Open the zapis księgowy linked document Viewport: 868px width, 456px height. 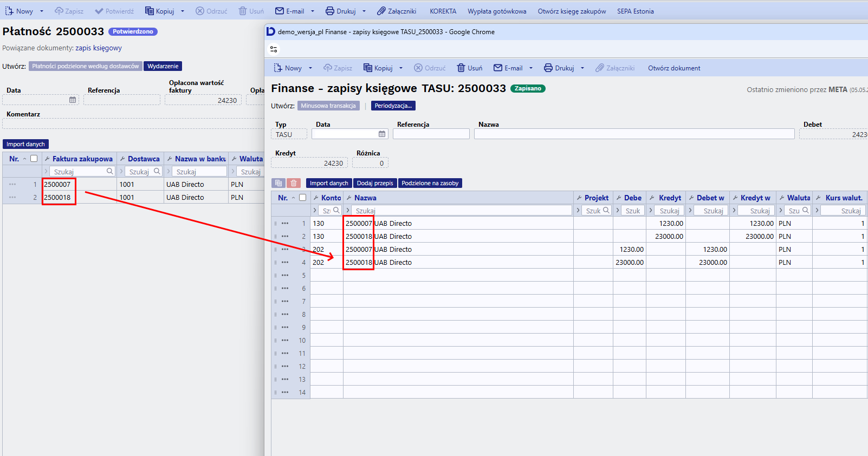tap(99, 48)
